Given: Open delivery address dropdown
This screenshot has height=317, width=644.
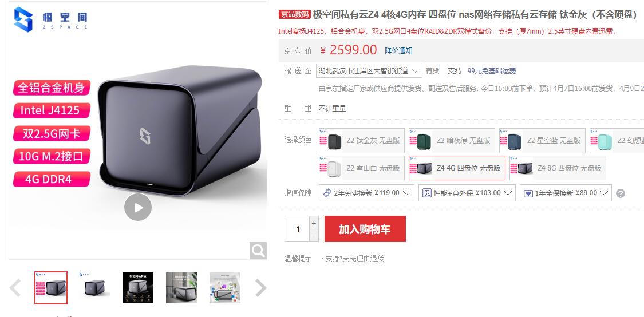Looking at the screenshot, I should [369, 70].
